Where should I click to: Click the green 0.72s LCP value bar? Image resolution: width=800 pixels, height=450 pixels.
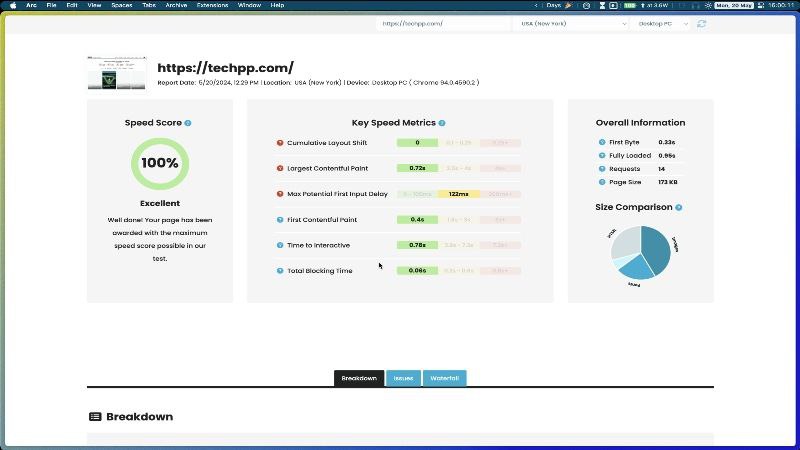pos(417,168)
